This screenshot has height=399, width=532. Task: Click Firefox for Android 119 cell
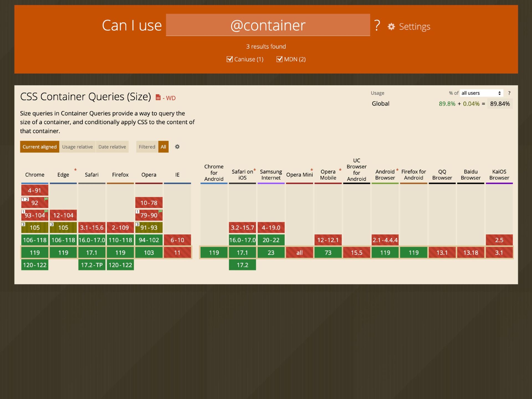pyautogui.click(x=414, y=252)
